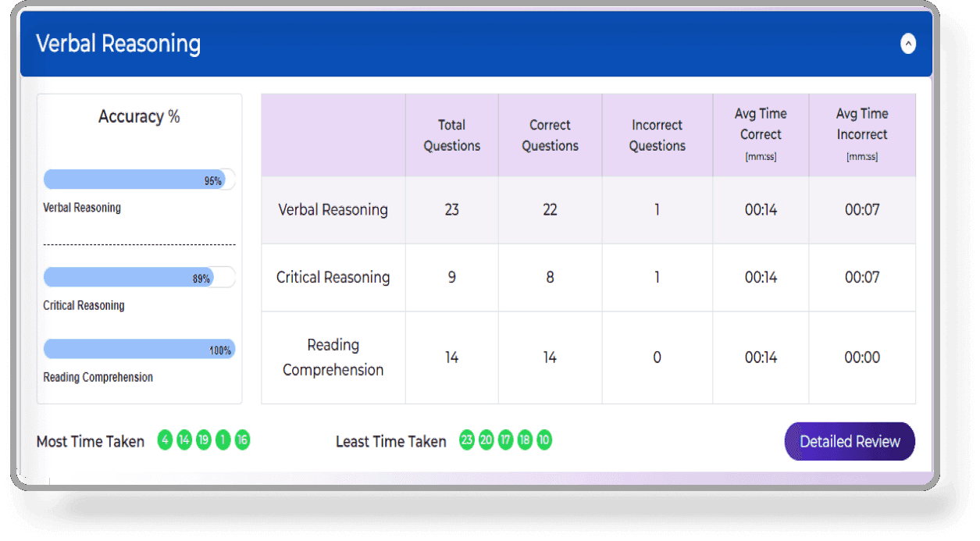Click correct questions value 8 in Critical Reasoning row
The height and width of the screenshot is (541, 980).
(551, 277)
